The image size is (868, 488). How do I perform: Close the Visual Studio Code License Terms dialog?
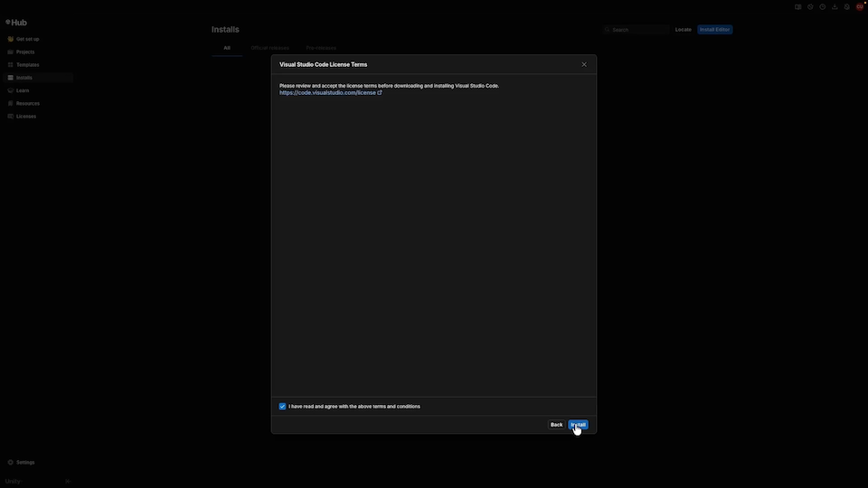(584, 64)
